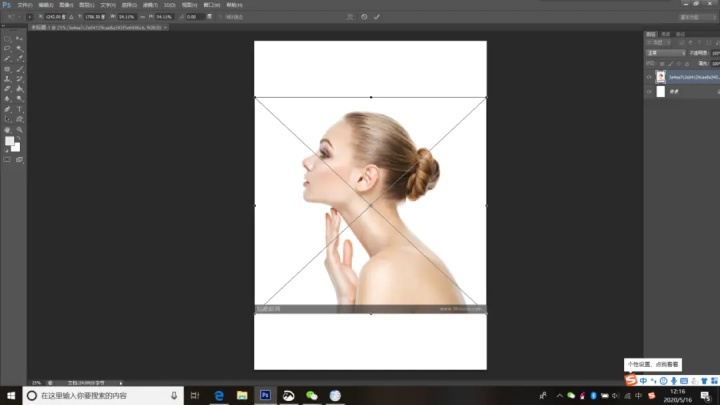Select the Eyedropper tool

coord(19,59)
